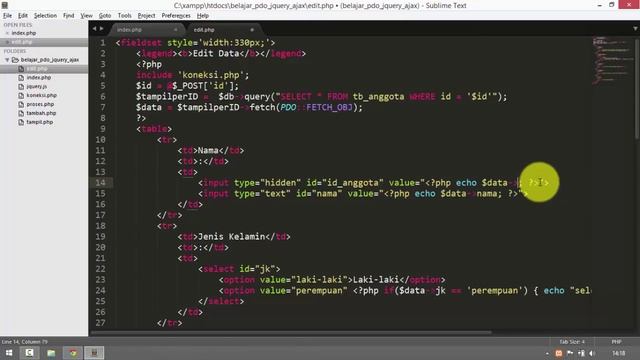The width and height of the screenshot is (640, 360).
Task: Click the white C app taskbar icon
Action: coord(29,353)
